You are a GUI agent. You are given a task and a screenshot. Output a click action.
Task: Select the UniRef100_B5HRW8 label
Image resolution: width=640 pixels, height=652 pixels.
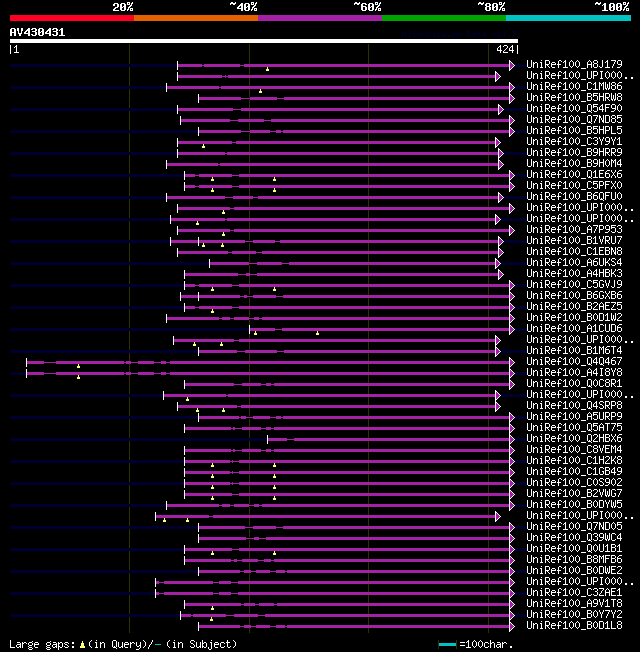[574, 97]
